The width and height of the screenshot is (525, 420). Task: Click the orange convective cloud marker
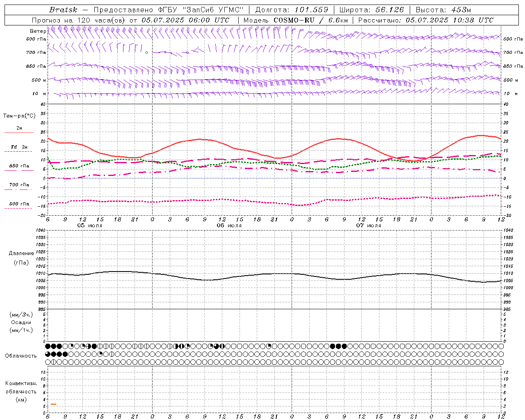click(x=53, y=404)
